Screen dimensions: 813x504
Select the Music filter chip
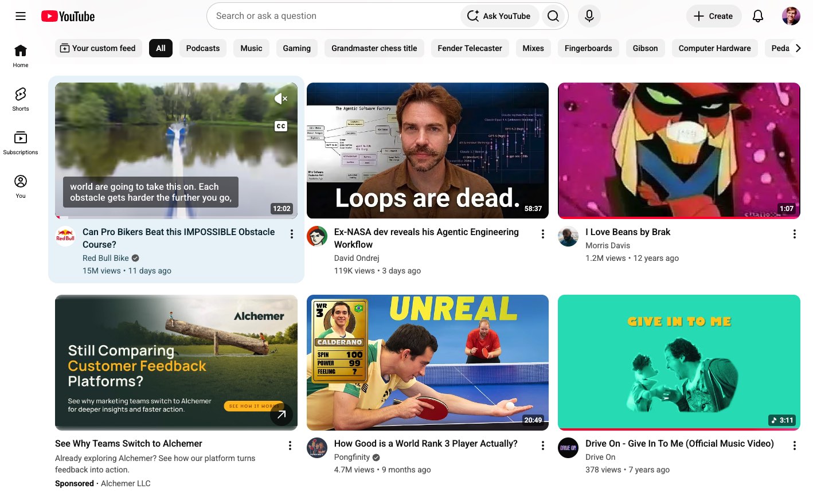(251, 48)
